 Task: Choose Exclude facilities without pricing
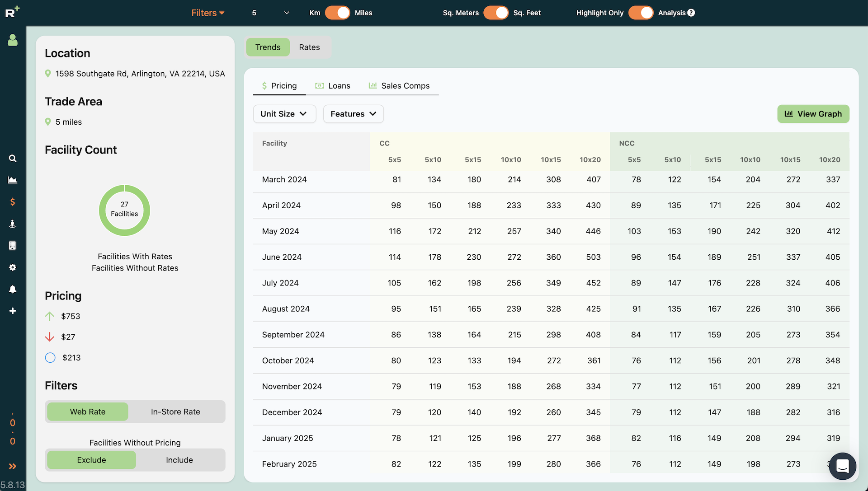(x=91, y=460)
